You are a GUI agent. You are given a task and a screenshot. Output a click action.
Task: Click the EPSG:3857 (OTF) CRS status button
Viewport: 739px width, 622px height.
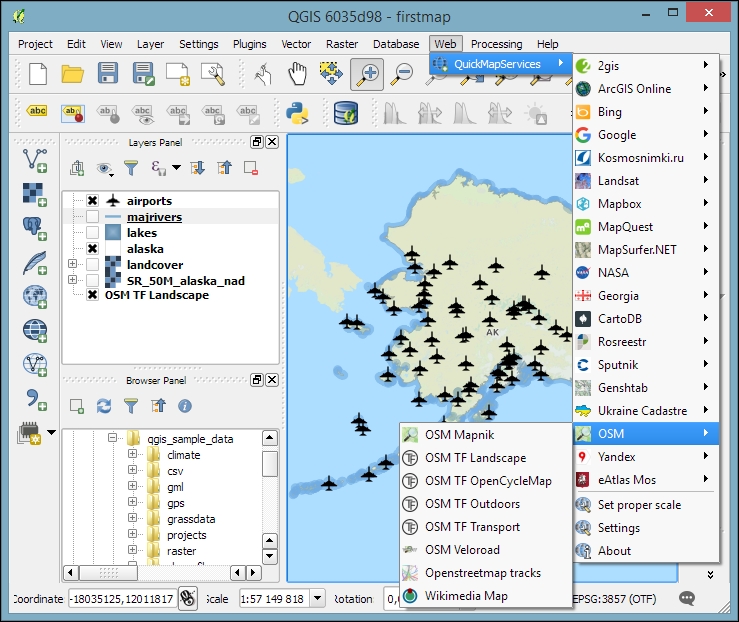coord(612,598)
